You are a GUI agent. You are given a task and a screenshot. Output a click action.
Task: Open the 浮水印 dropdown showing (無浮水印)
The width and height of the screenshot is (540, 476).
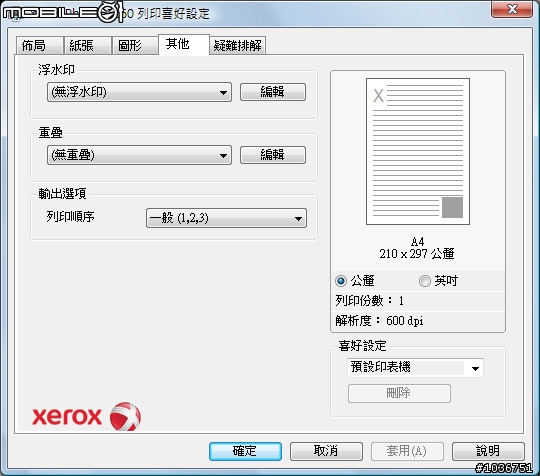point(139,92)
